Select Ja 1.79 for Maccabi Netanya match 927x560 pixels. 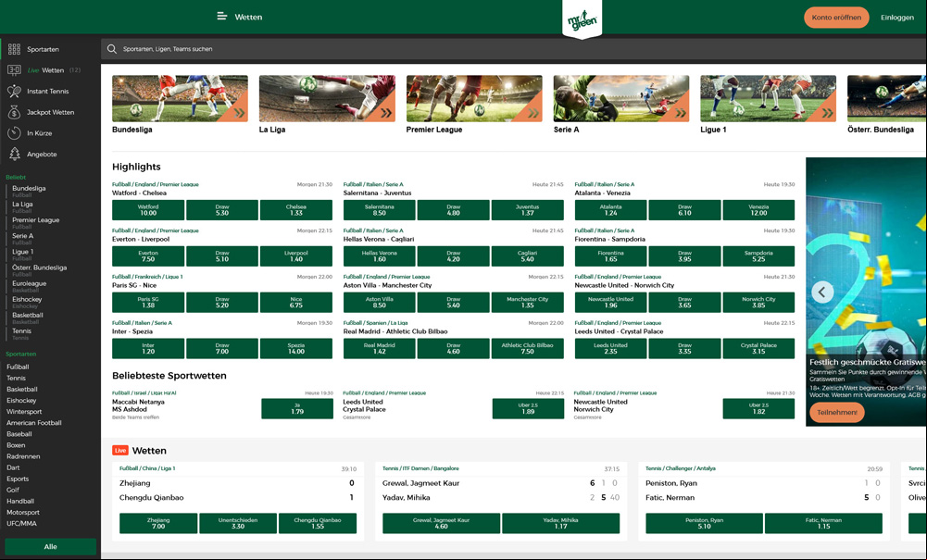(296, 408)
